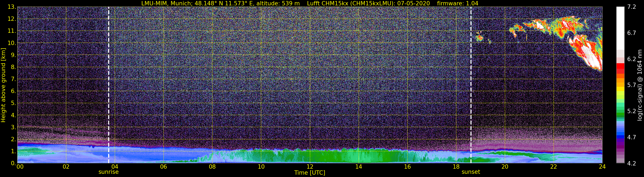
Task: Click the x-axis tick label 18
Action: point(456,167)
